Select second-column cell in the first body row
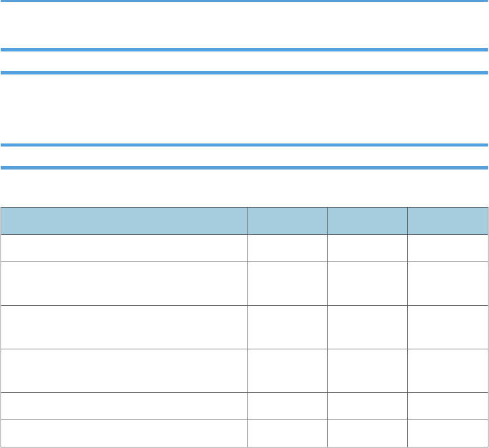 click(287, 248)
